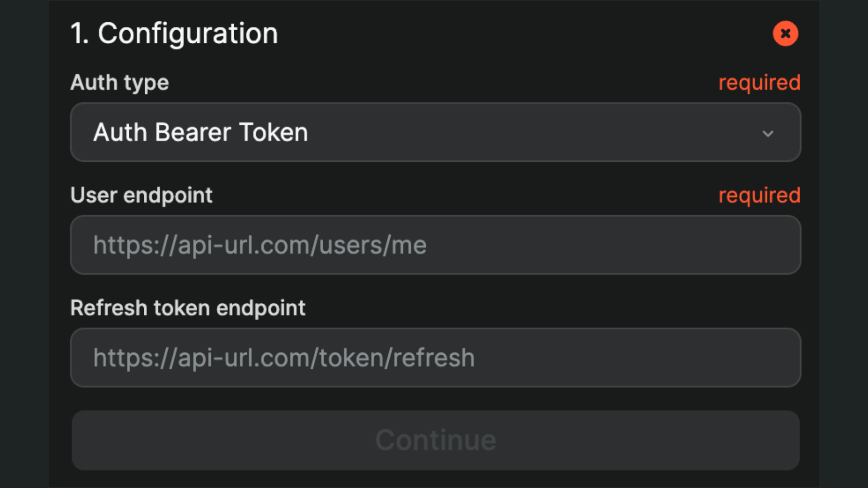
Task: Click the Refresh token endpoint label
Action: (188, 308)
